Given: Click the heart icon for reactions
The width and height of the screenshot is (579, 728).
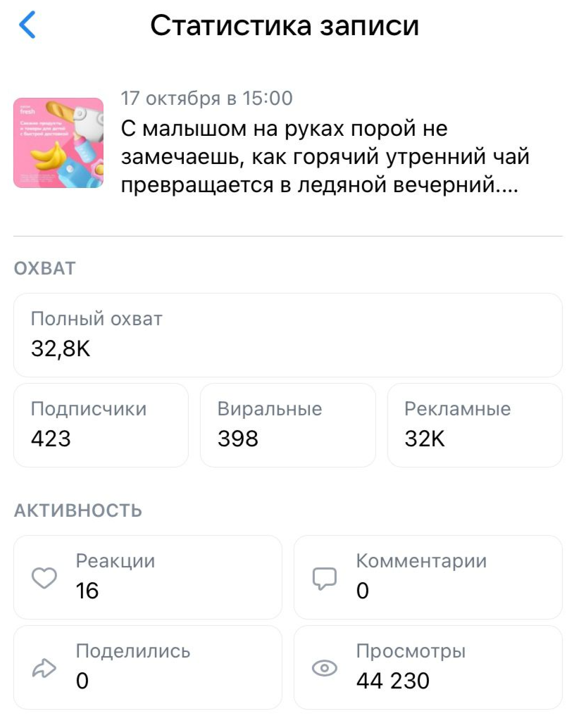Looking at the screenshot, I should (44, 579).
